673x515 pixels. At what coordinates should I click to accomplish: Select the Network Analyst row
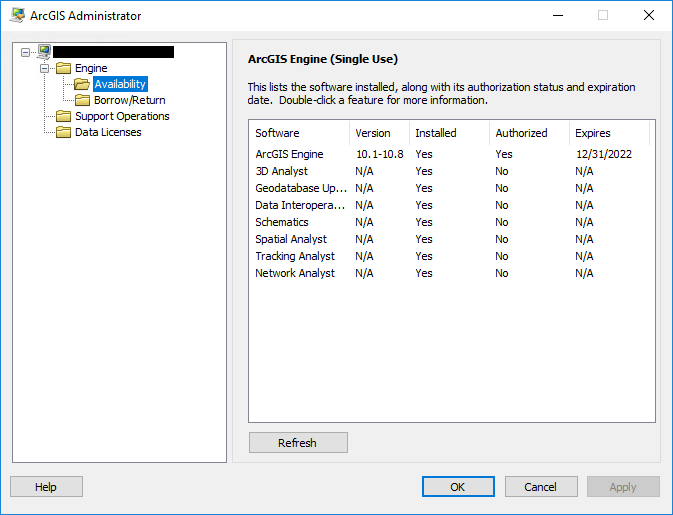click(452, 273)
